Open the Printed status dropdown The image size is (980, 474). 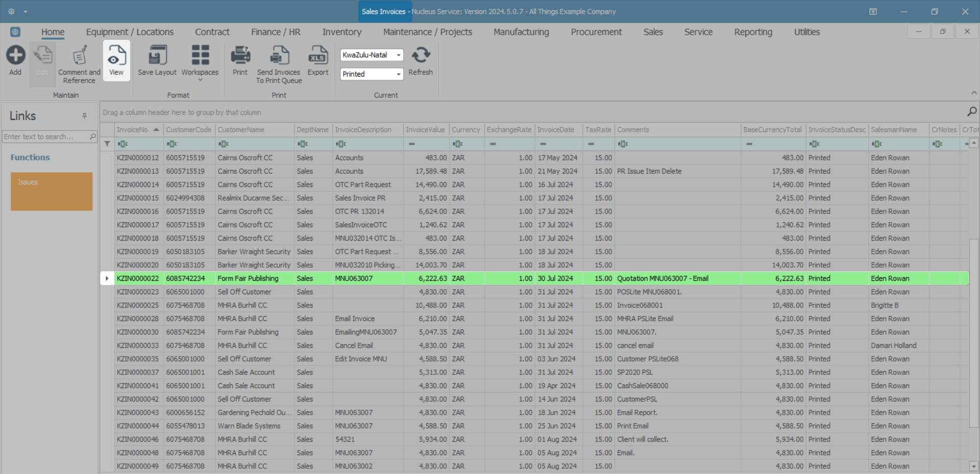(x=399, y=75)
